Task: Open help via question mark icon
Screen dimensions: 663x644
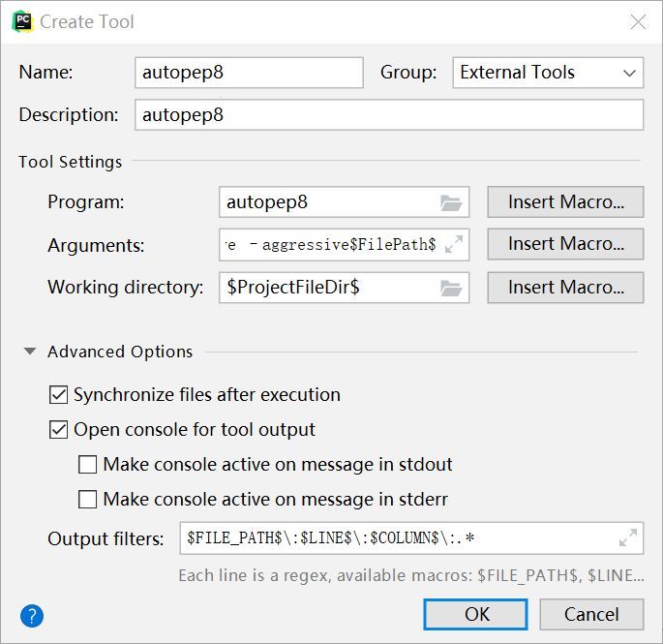Action: click(32, 616)
